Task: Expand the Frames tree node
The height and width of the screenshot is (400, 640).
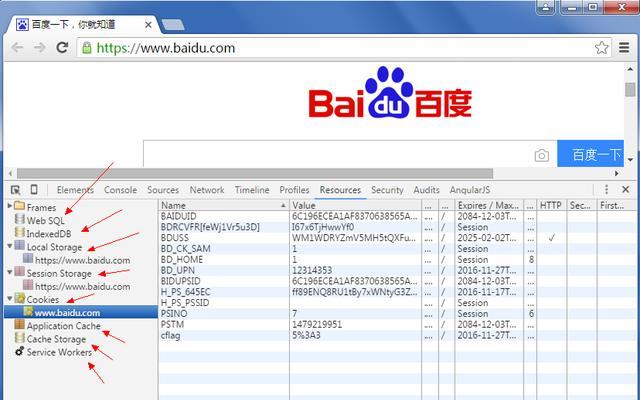Action: click(10, 206)
